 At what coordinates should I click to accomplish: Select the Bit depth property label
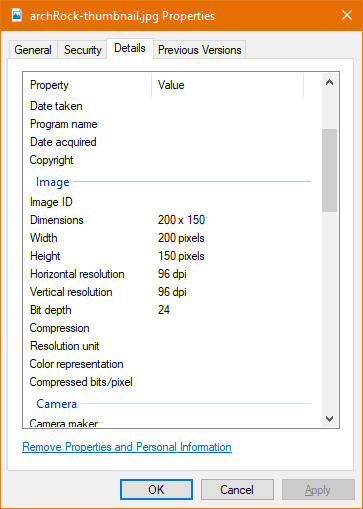pyautogui.click(x=51, y=310)
